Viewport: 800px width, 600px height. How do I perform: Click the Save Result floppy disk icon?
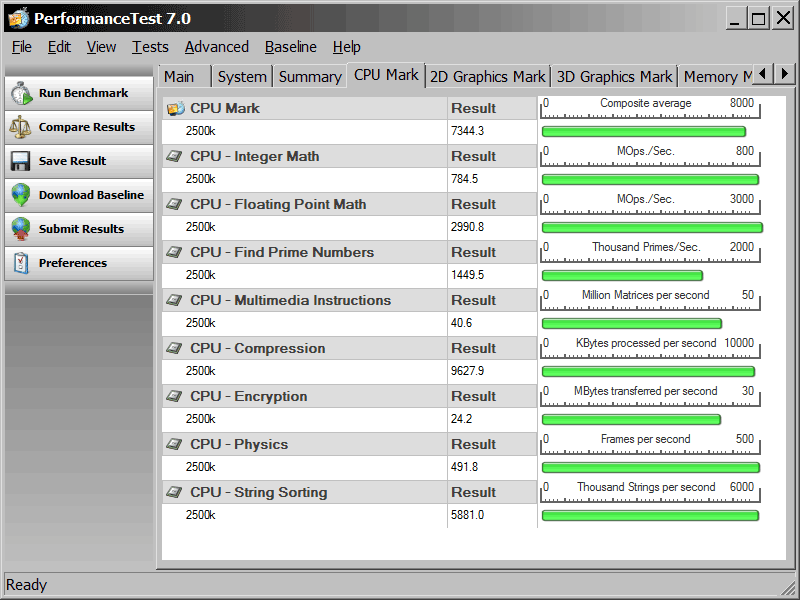(x=21, y=161)
